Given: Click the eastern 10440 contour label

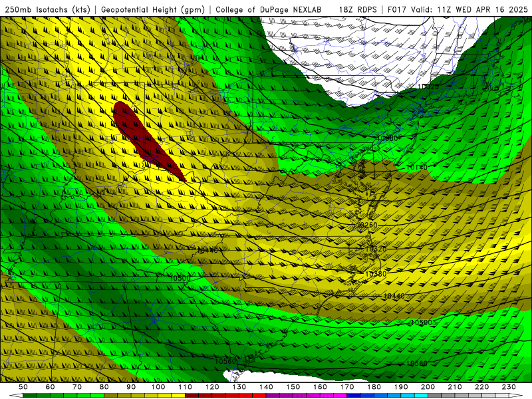Looking at the screenshot, I should (x=394, y=296).
